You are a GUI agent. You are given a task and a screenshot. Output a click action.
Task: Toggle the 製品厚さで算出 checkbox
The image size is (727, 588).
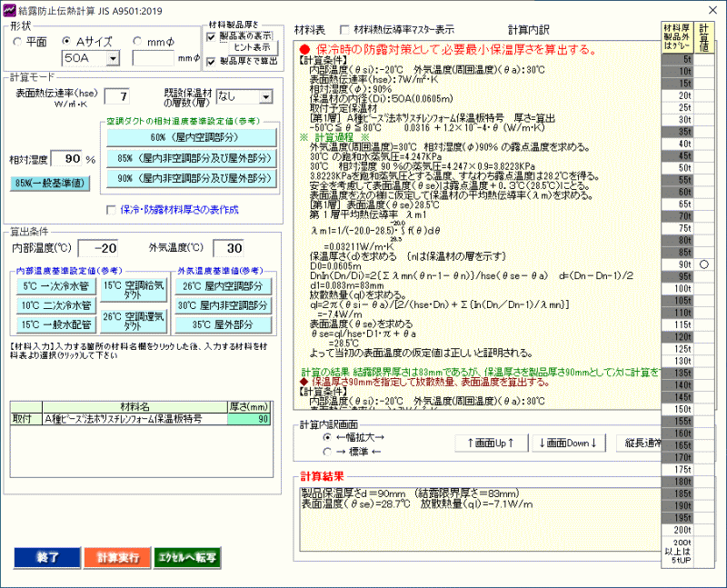point(212,62)
